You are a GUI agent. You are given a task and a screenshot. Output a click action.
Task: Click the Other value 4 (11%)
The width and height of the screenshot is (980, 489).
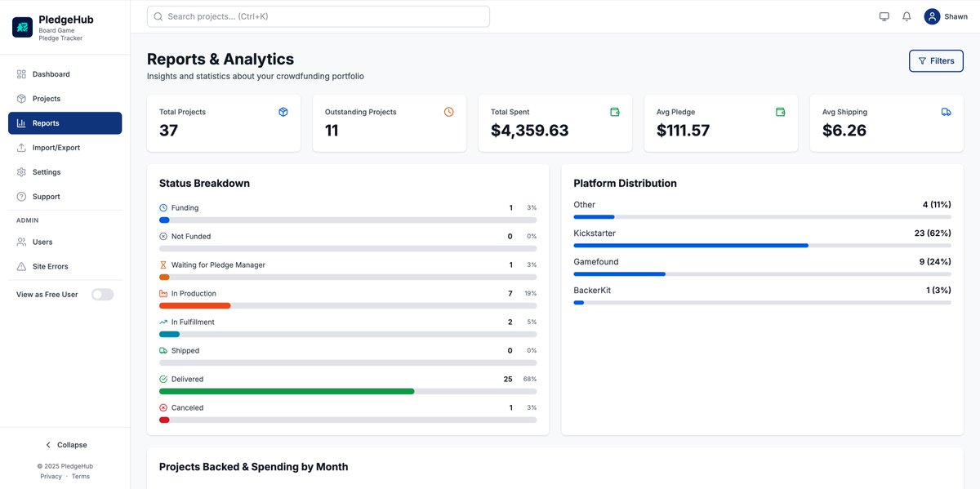(x=937, y=205)
